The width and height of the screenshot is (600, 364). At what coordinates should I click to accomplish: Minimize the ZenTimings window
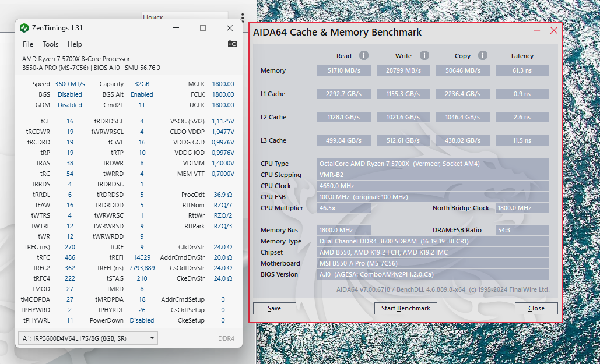point(176,28)
